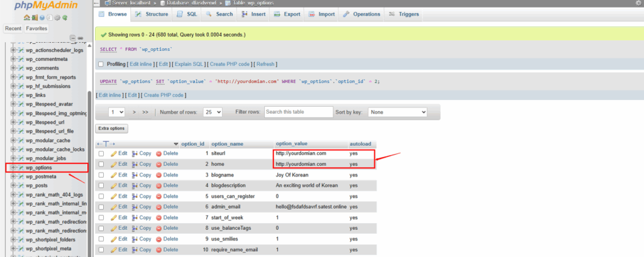
Task: Click the Copy icon for users_can_register row
Action: [135, 196]
